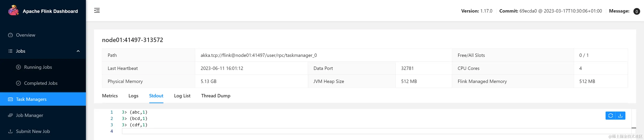Click the Flink Managed Memory label cell

(x=513, y=81)
